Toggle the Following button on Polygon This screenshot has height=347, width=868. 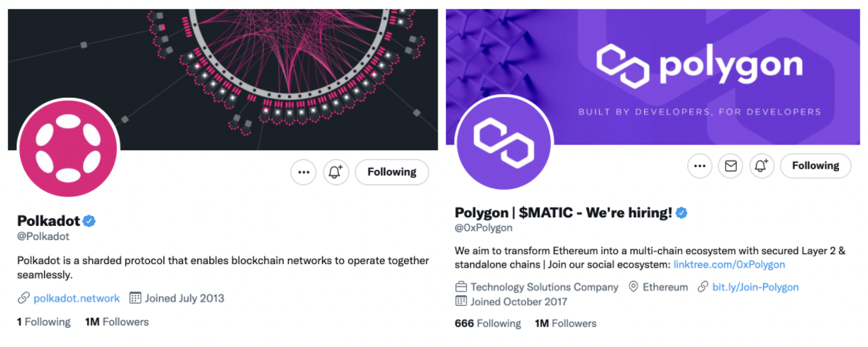(x=816, y=166)
